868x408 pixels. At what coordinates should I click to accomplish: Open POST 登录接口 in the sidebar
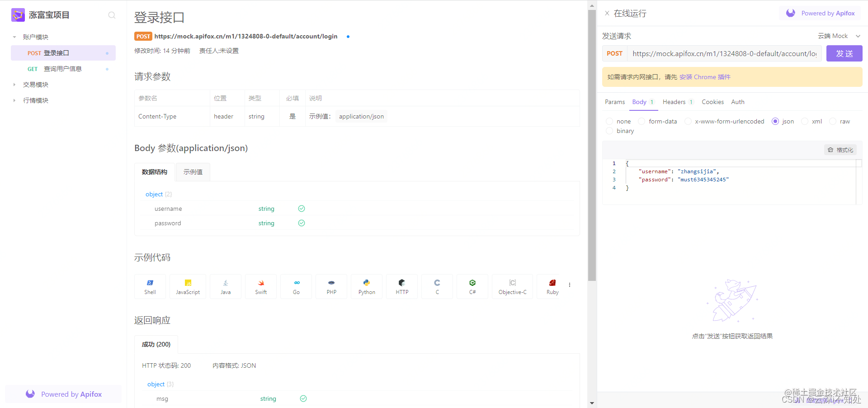coord(63,53)
